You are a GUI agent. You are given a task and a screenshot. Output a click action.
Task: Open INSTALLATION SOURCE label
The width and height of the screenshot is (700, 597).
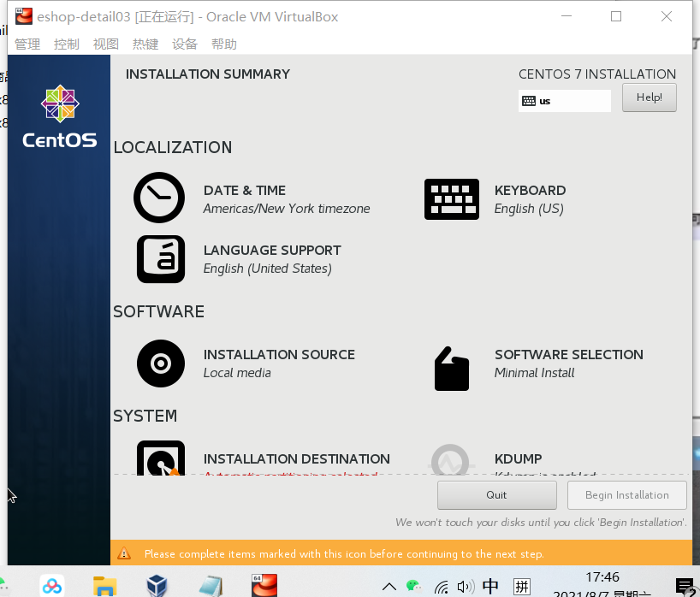(279, 355)
